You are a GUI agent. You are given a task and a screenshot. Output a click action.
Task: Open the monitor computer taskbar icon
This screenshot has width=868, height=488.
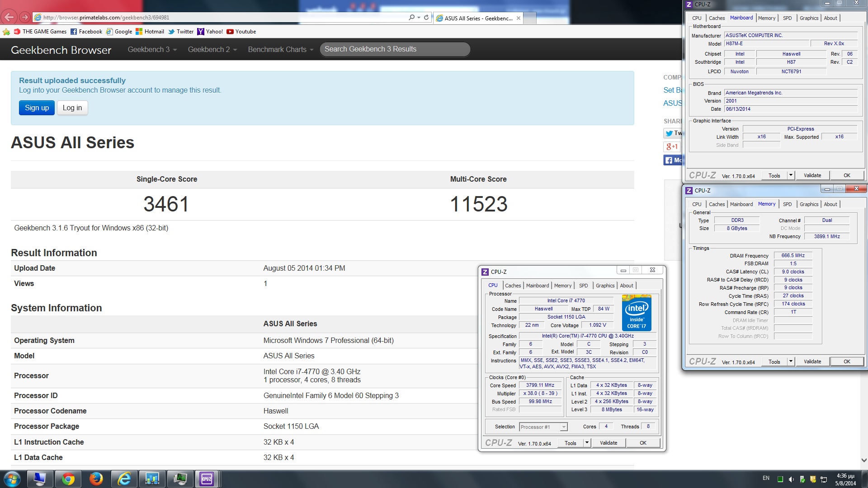[x=40, y=479]
